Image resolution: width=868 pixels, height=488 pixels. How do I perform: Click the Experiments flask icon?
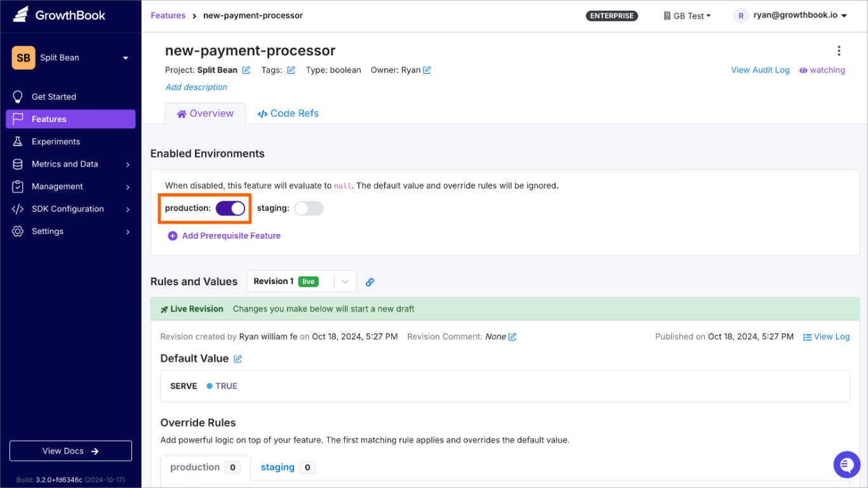[18, 142]
